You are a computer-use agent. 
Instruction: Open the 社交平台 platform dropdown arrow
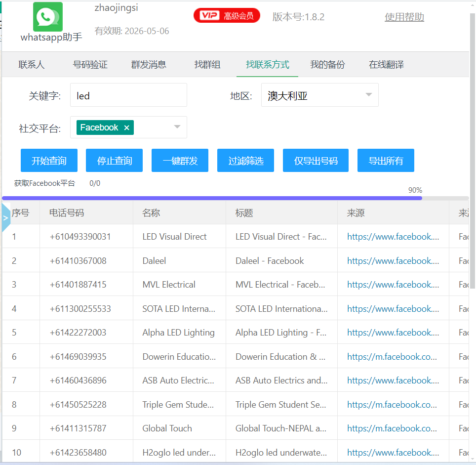pos(177,127)
